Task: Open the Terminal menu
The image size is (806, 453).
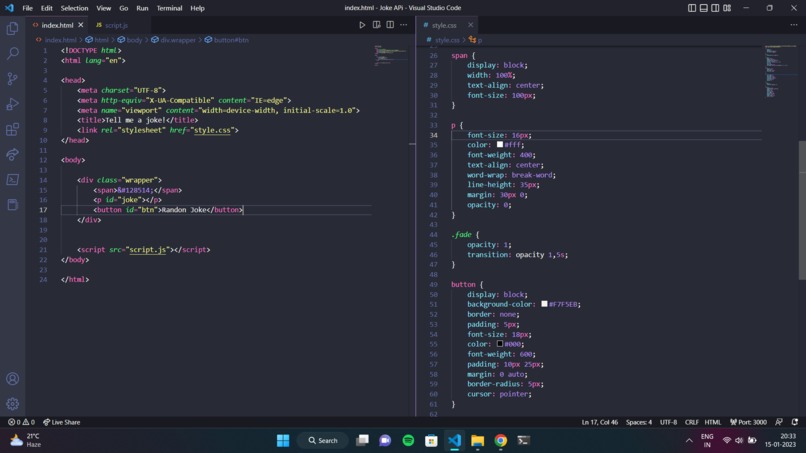Action: click(169, 8)
